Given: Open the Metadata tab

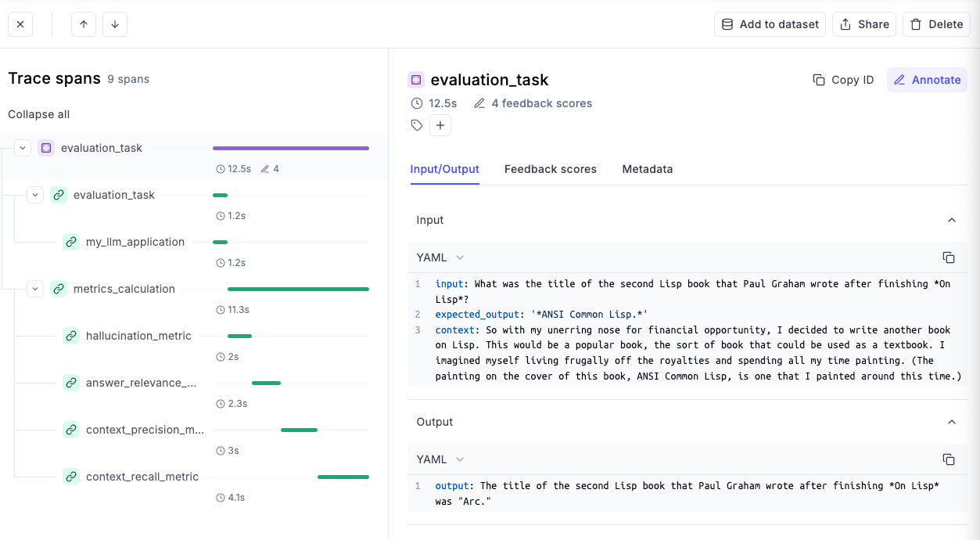Looking at the screenshot, I should click(648, 169).
